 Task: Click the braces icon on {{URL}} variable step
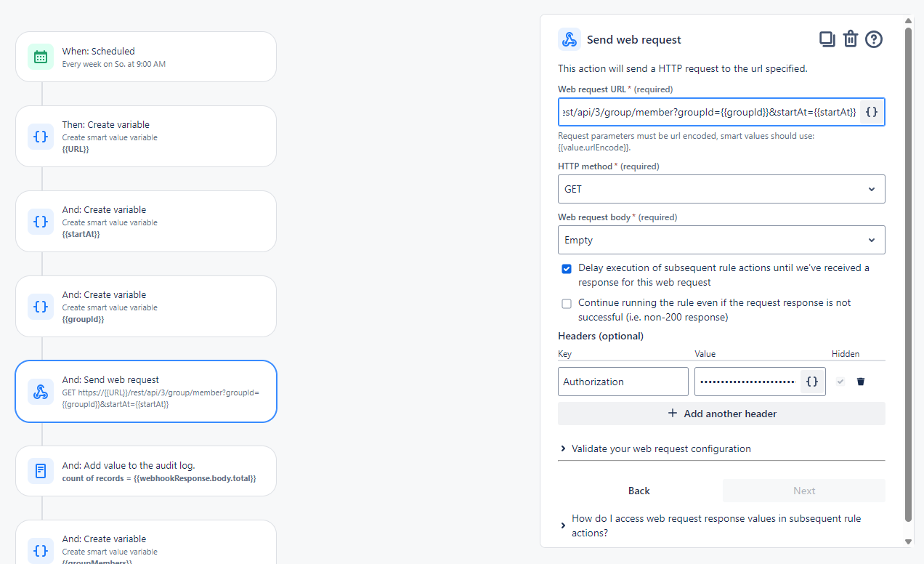41,137
